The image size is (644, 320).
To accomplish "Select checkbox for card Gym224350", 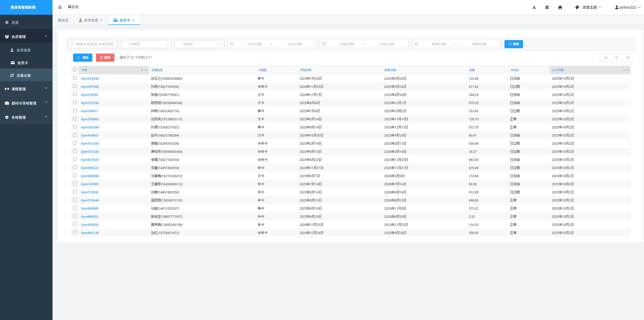I will click(75, 78).
